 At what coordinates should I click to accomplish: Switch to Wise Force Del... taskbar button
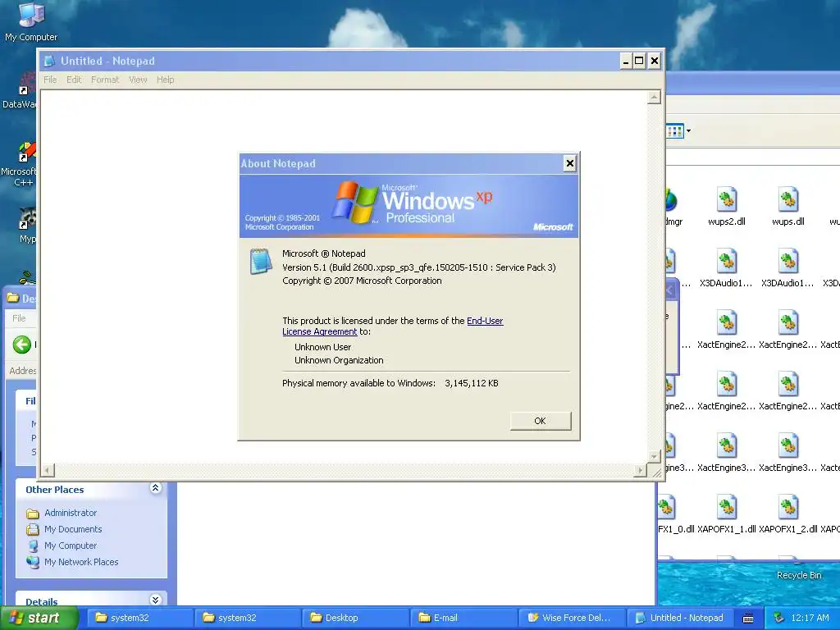tap(571, 619)
